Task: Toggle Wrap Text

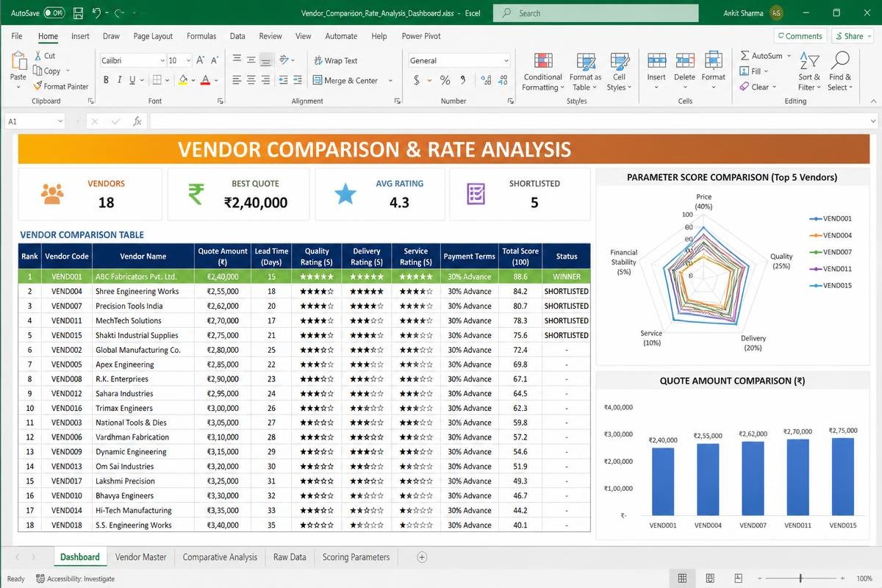Action: (335, 60)
